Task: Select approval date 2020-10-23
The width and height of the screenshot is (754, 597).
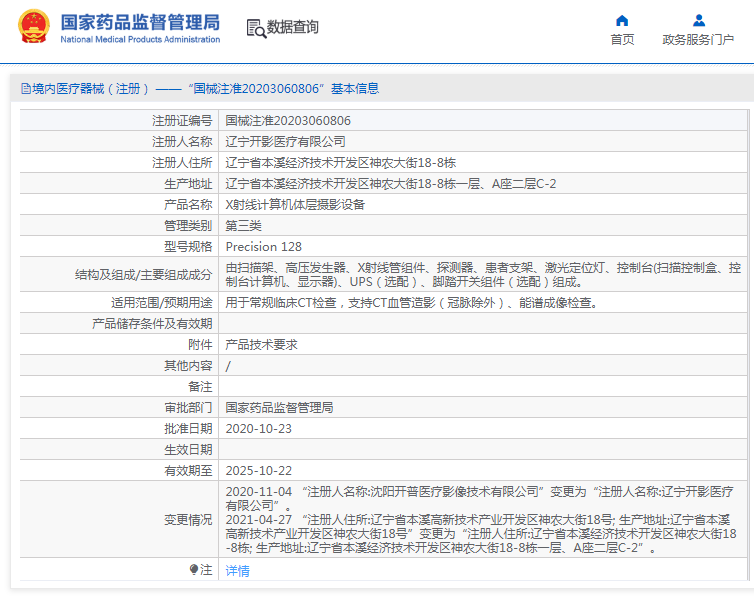Action: click(x=259, y=429)
